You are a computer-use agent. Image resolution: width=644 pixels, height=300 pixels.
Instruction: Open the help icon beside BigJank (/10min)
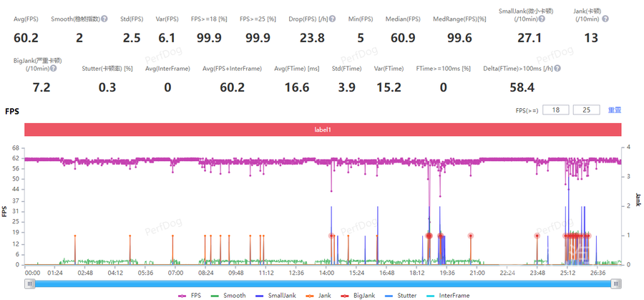click(54, 68)
